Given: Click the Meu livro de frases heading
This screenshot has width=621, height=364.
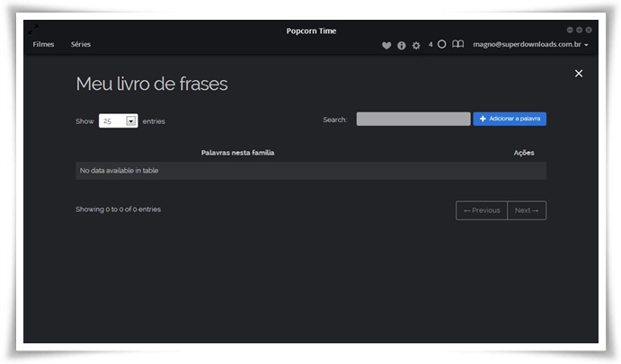Looking at the screenshot, I should 152,84.
